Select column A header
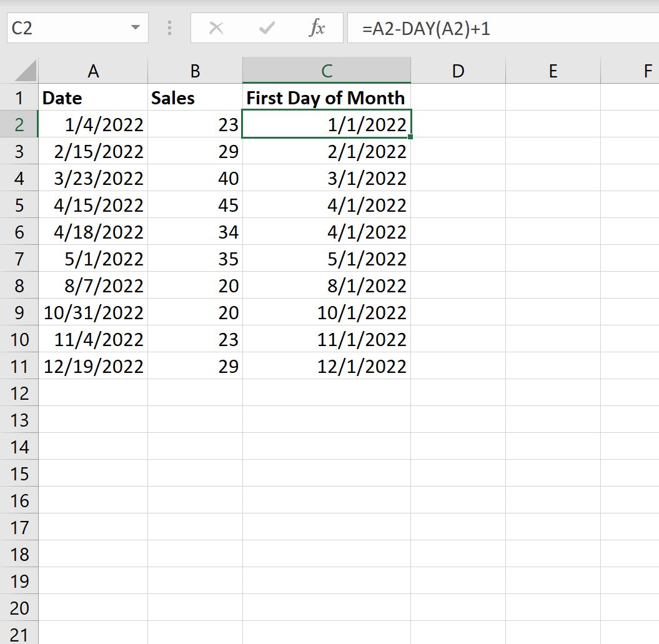Image resolution: width=659 pixels, height=644 pixels. [93, 71]
